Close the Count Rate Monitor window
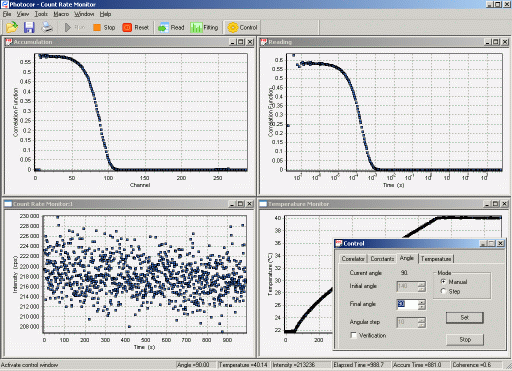The height and width of the screenshot is (371, 512). click(x=250, y=204)
